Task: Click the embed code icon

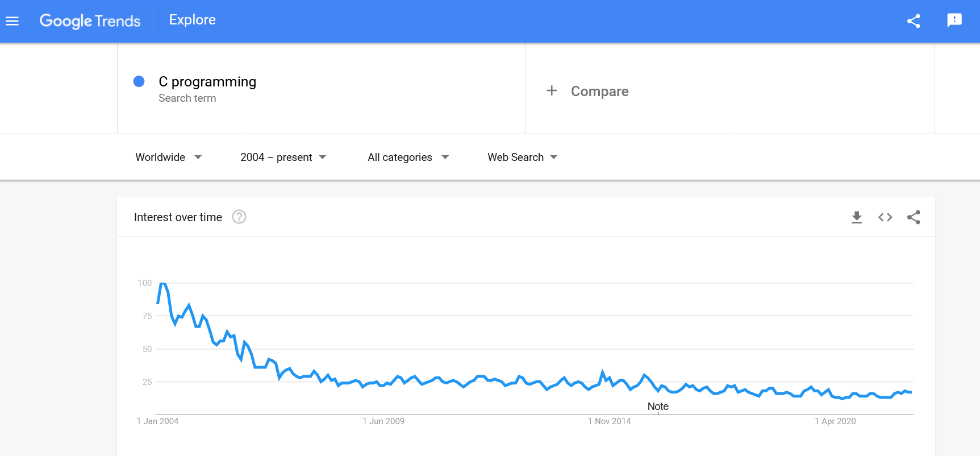Action: point(885,217)
